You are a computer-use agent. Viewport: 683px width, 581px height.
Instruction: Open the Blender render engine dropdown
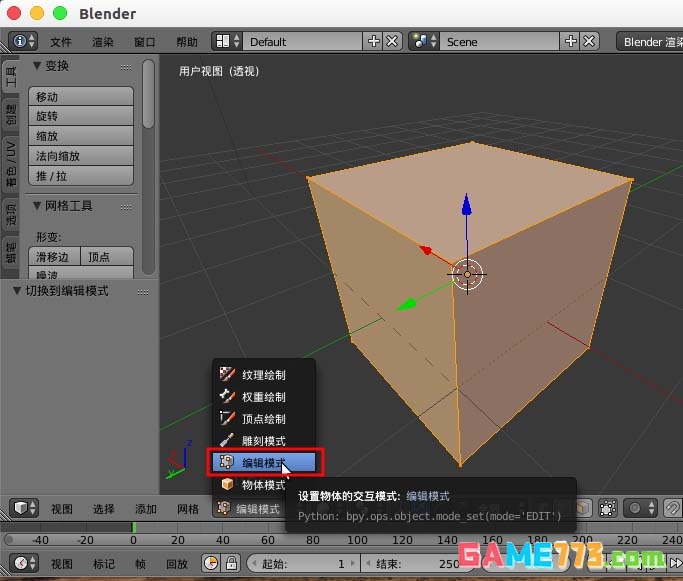coord(650,42)
